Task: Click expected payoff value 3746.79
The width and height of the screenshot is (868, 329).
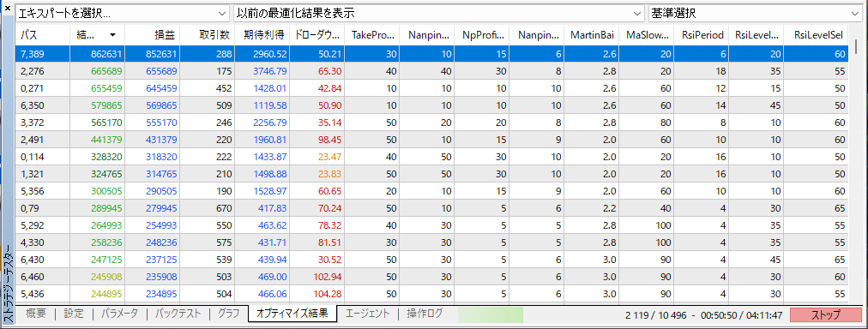Action: click(x=270, y=71)
